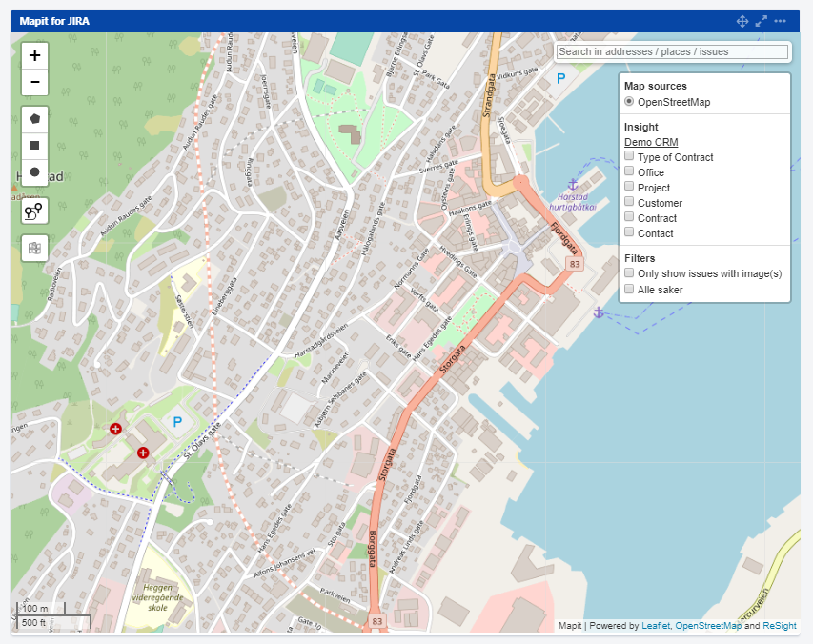This screenshot has height=644, width=813.
Task: Tick the Alle saker filter
Action: (x=629, y=289)
